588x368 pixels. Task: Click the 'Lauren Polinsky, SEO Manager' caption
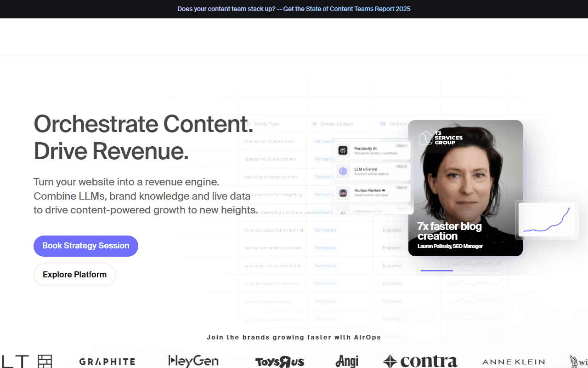coord(450,247)
